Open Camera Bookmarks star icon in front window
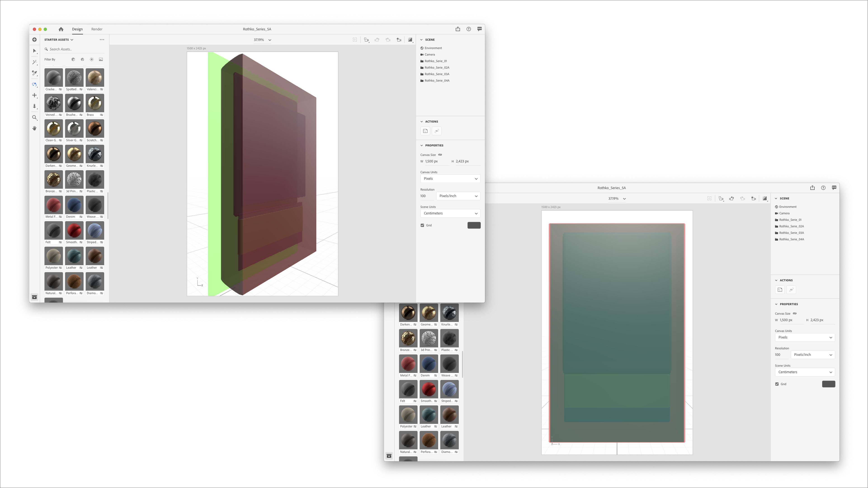Viewport: 868px width, 488px height. tap(399, 40)
